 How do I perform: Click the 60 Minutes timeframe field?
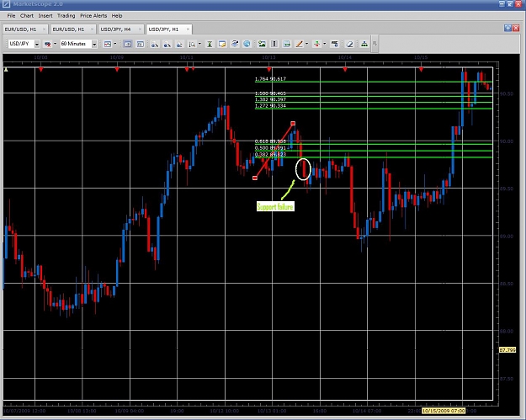click(x=75, y=44)
